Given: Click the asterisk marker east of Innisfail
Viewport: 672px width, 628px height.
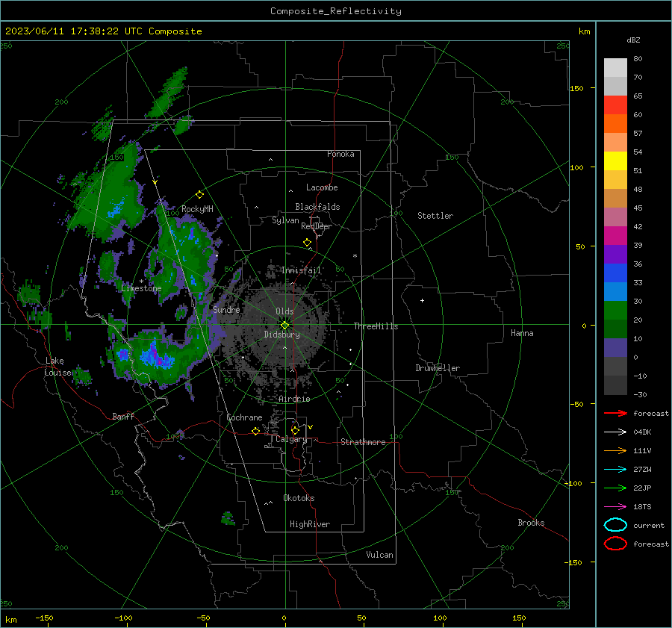Looking at the screenshot, I should point(355,256).
